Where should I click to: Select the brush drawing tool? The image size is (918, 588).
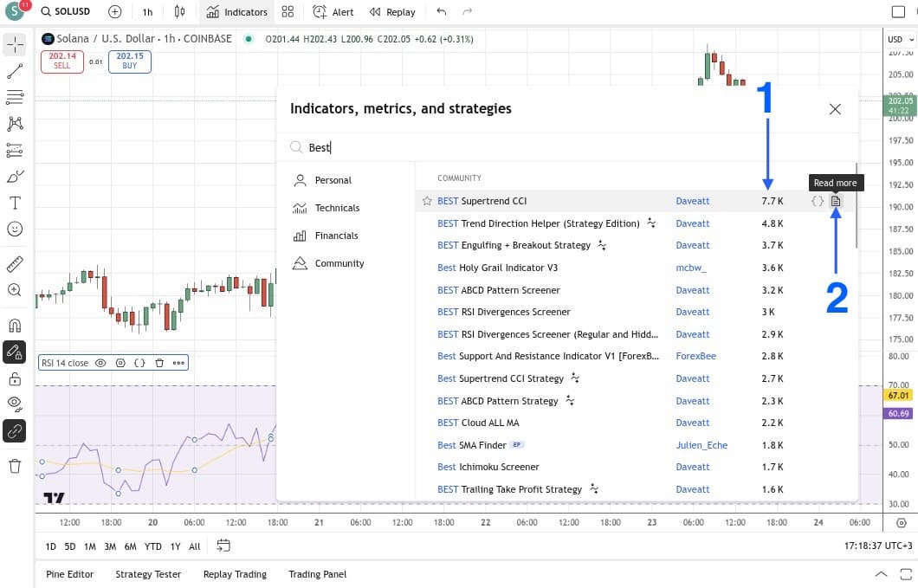pos(15,177)
